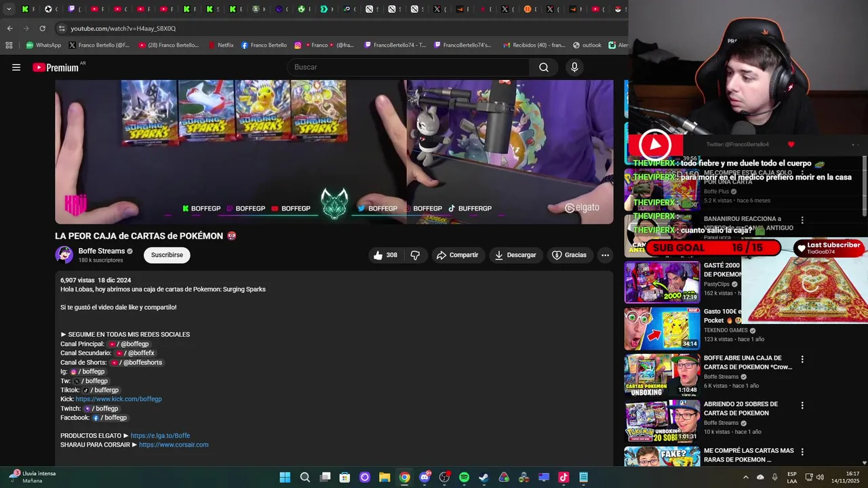Screen dimensions: 868x488
Task: Dislike the video with the thumbs down
Action: (x=415, y=255)
